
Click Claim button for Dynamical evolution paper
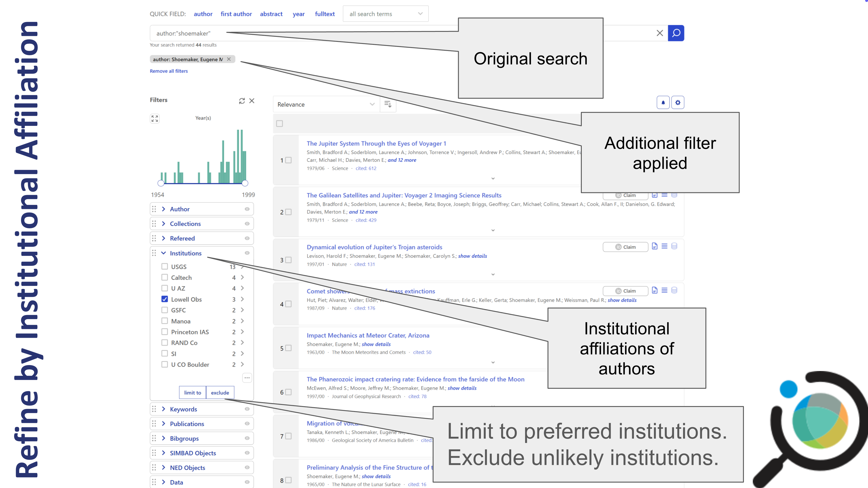[625, 247]
